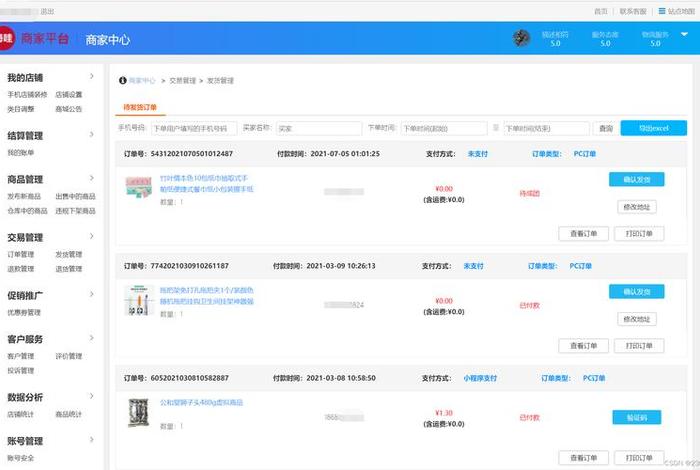Click the order start time field
Viewport: 700px width, 470px height.
coord(444,129)
